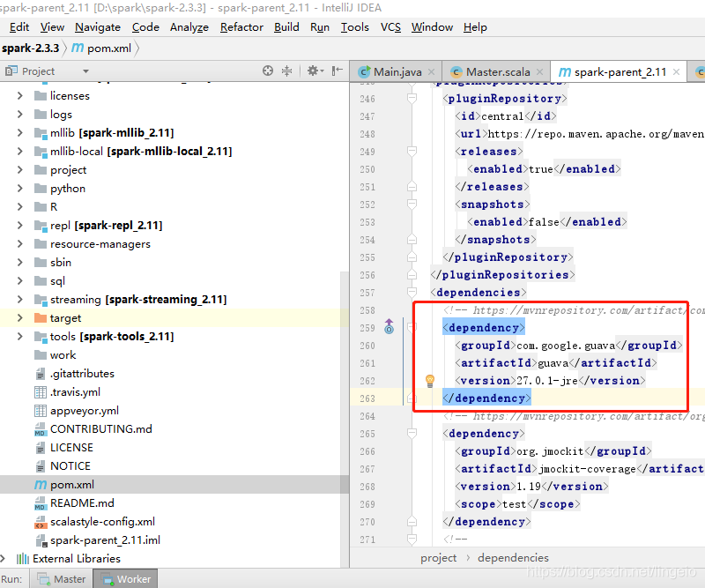The image size is (705, 588).
Task: Collapse the snapshots fold on line 252
Action: coord(412,204)
